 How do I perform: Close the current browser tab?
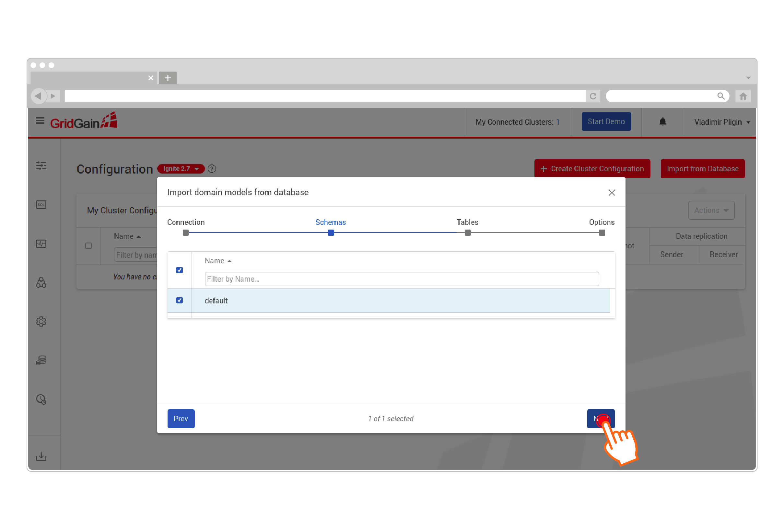(x=151, y=78)
